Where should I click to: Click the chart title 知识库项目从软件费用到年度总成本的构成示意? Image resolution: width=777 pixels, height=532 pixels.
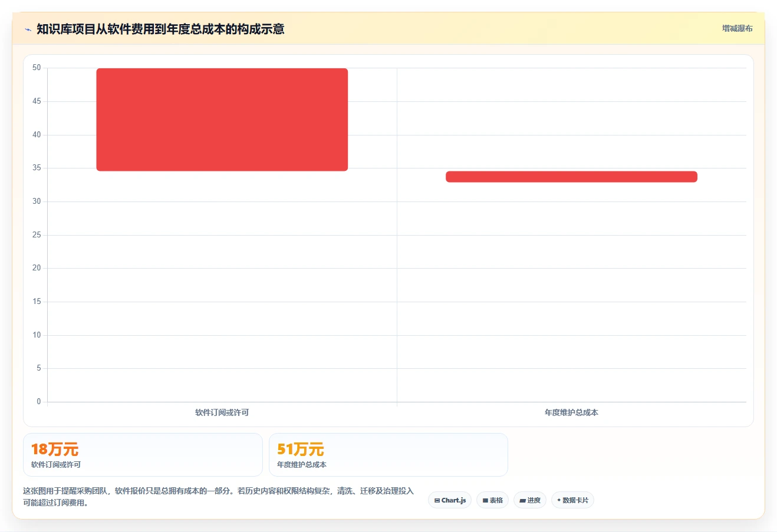click(160, 29)
